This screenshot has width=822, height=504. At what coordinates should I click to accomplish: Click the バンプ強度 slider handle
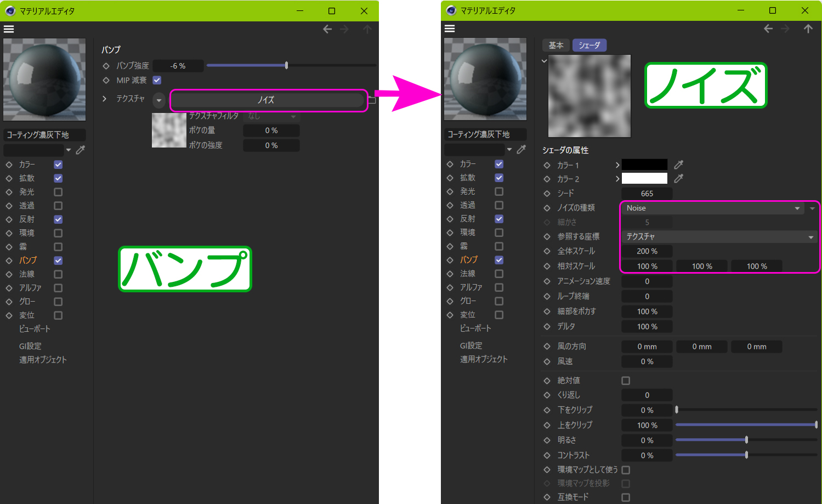pos(286,66)
